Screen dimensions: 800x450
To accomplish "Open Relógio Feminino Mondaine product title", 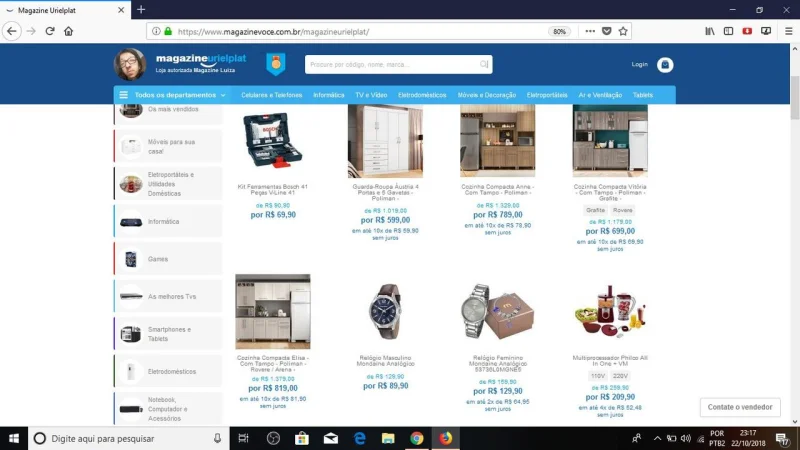I will [x=497, y=363].
